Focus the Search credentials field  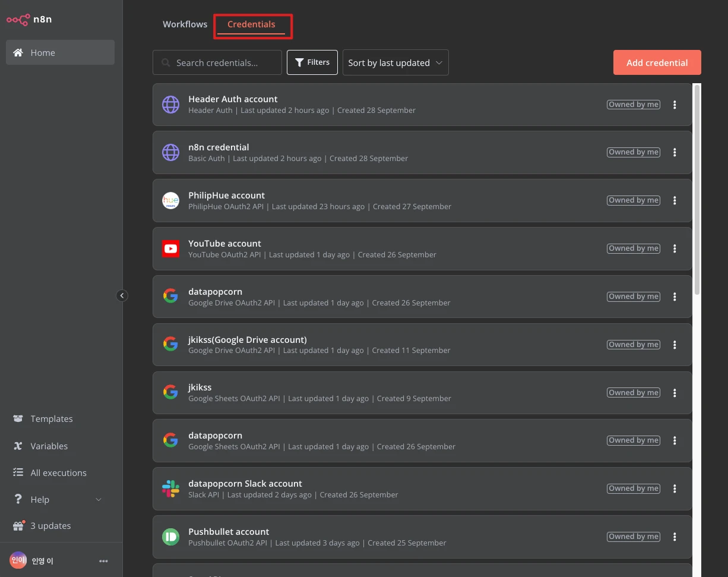(x=217, y=62)
